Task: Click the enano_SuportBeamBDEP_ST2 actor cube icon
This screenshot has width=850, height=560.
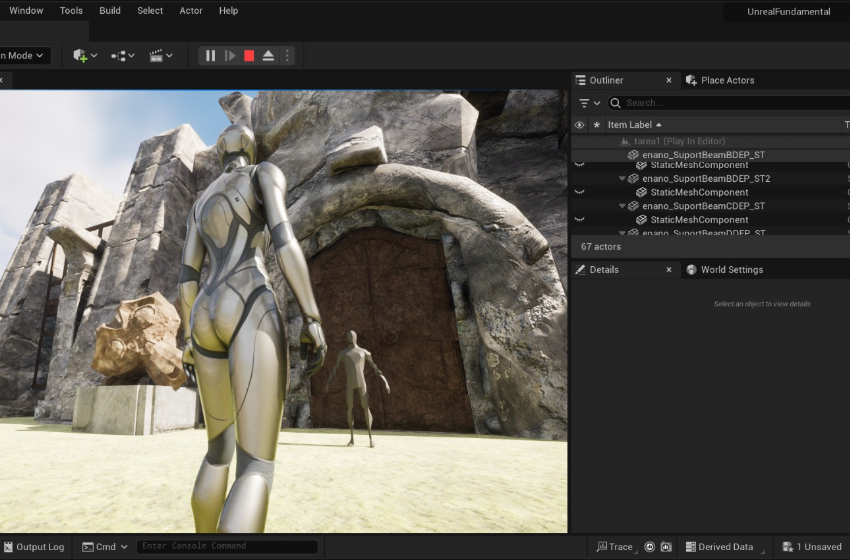Action: 633,178
